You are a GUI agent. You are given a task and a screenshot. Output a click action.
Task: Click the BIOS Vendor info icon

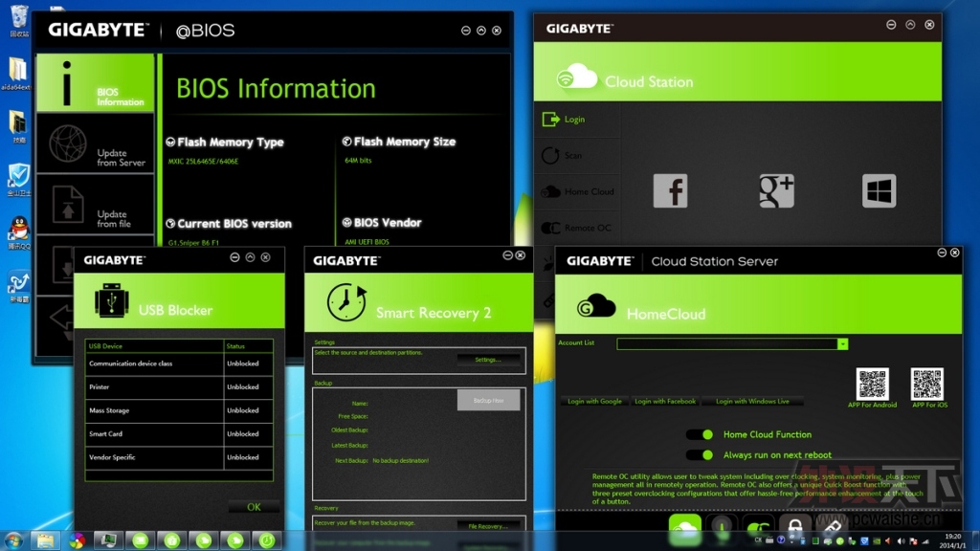point(346,222)
